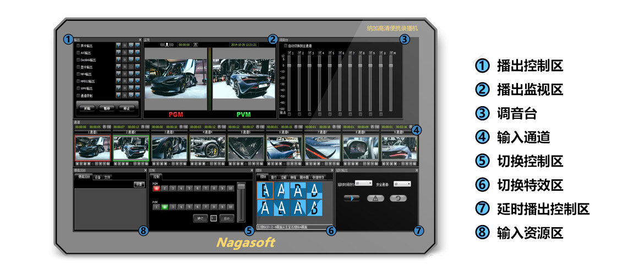Image resolution: width=644 pixels, height=275 pixels.
Task: Uncheck mixer channel 1 checkbox
Action: coord(289,53)
